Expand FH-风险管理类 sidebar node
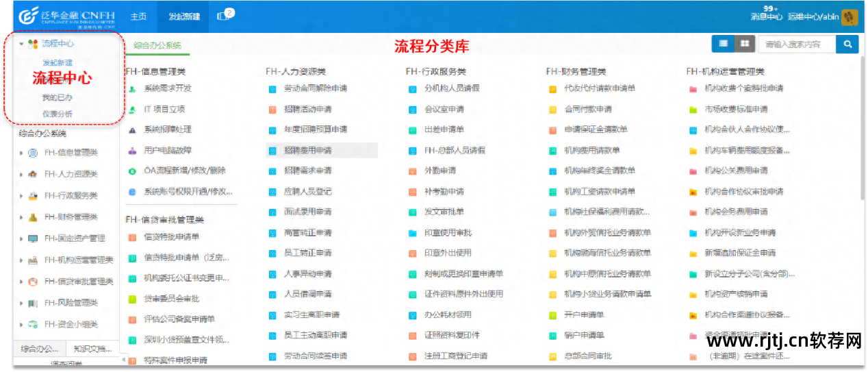 click(x=21, y=303)
